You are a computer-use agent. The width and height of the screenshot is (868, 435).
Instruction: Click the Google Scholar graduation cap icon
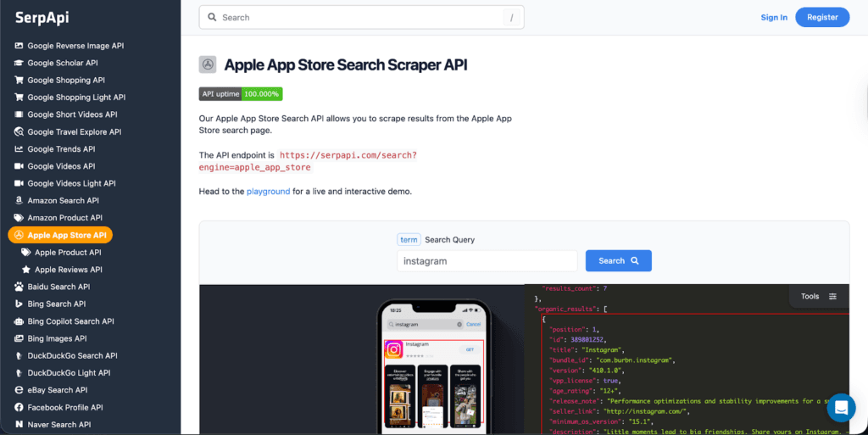tap(19, 63)
